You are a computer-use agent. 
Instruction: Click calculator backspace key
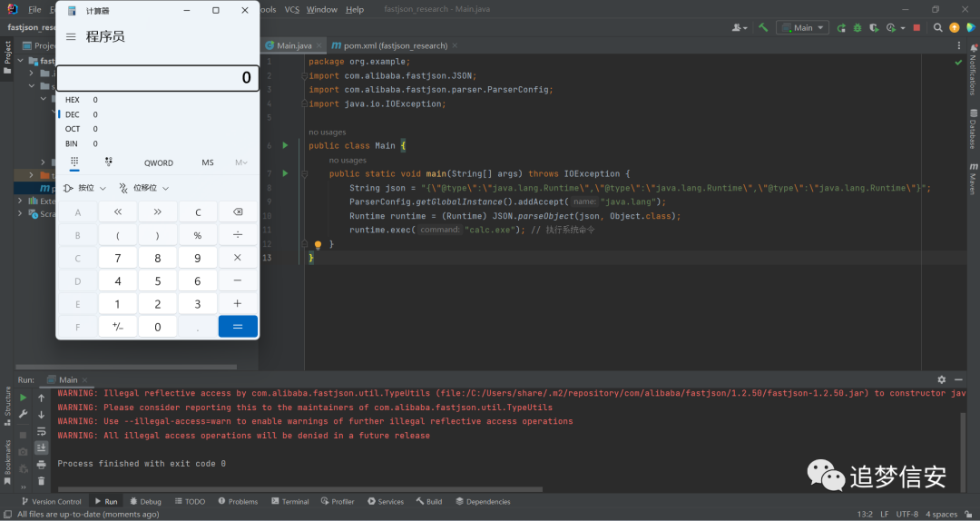238,212
